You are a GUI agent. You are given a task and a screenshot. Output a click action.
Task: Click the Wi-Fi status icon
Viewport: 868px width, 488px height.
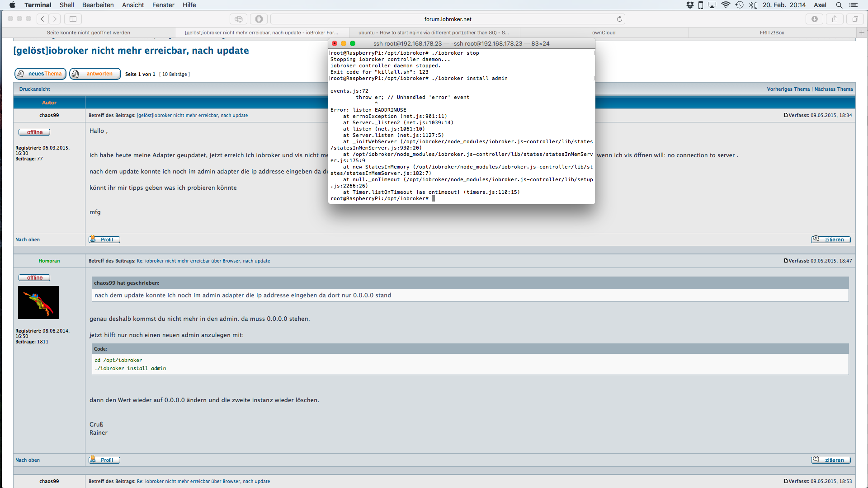click(x=726, y=5)
